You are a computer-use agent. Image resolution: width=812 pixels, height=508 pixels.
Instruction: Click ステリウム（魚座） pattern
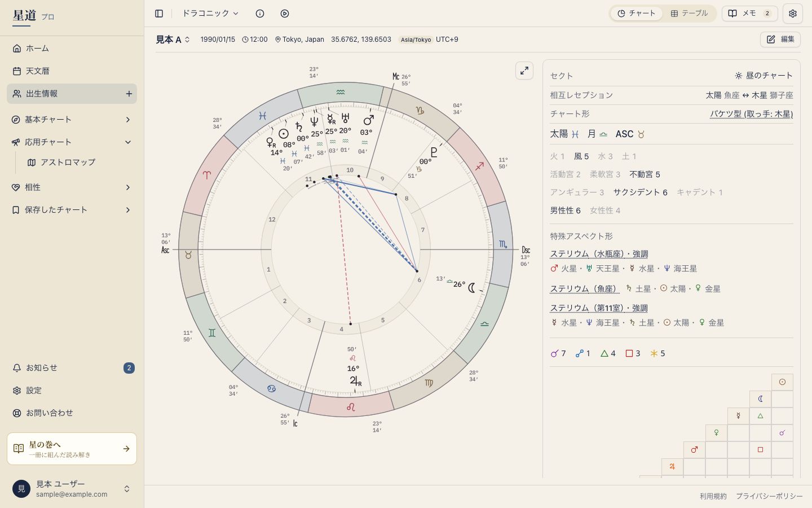[x=585, y=289]
